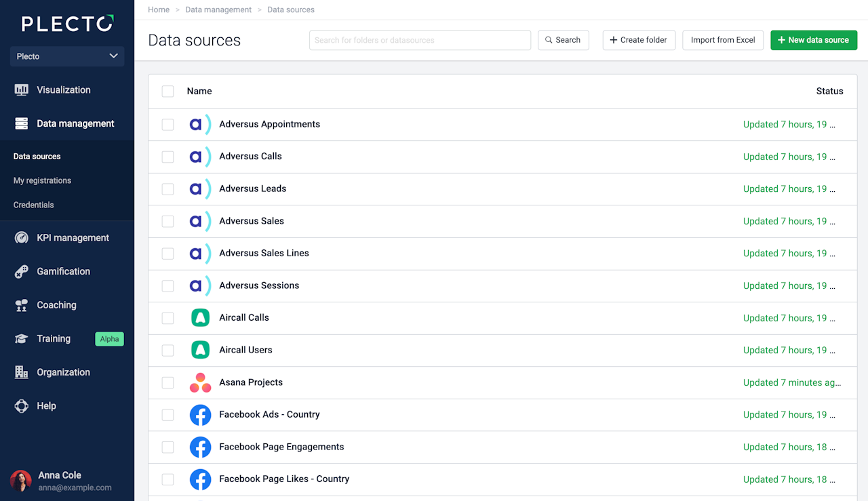The image size is (868, 501).
Task: Click the Status column header
Action: point(830,91)
